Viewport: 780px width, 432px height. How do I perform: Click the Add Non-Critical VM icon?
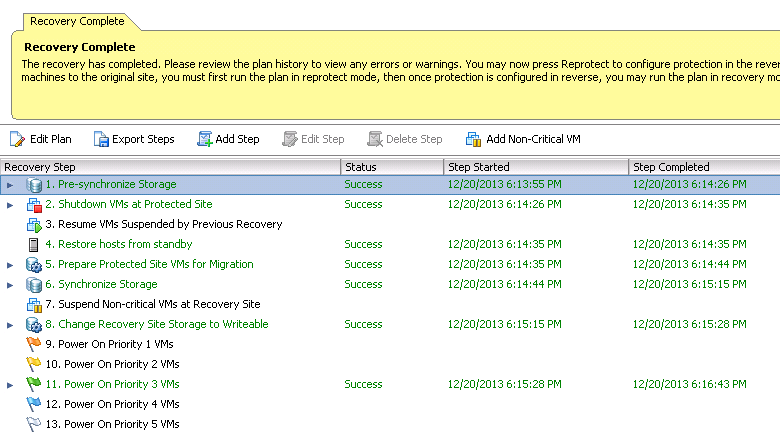(473, 139)
